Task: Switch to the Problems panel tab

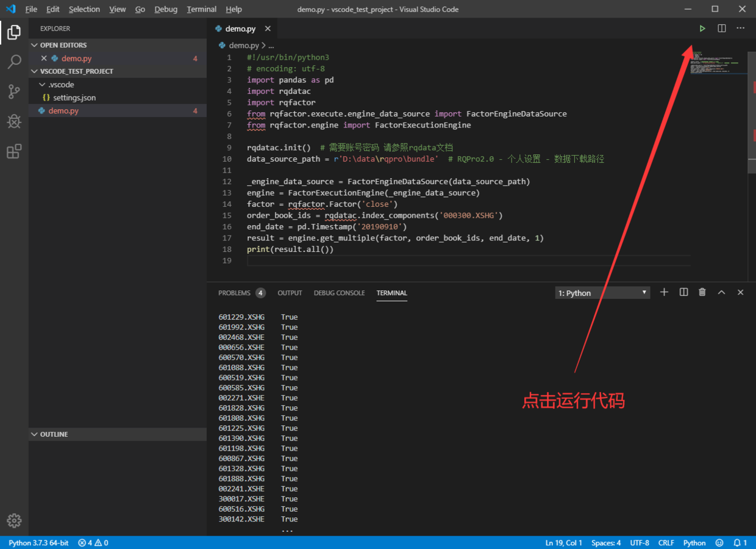Action: tap(241, 293)
